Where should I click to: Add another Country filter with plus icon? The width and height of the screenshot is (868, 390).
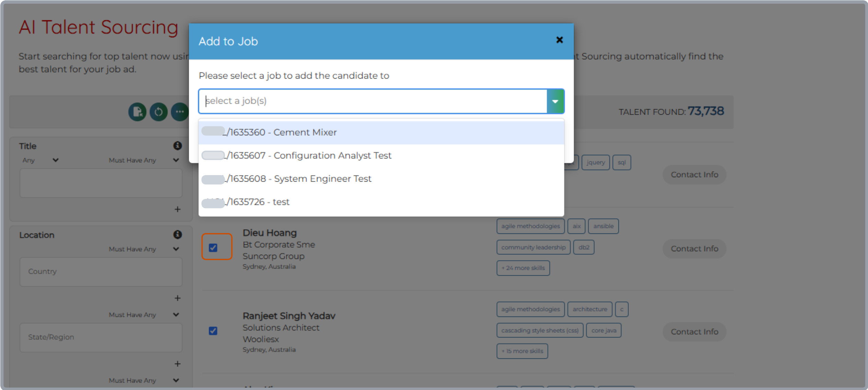177,298
